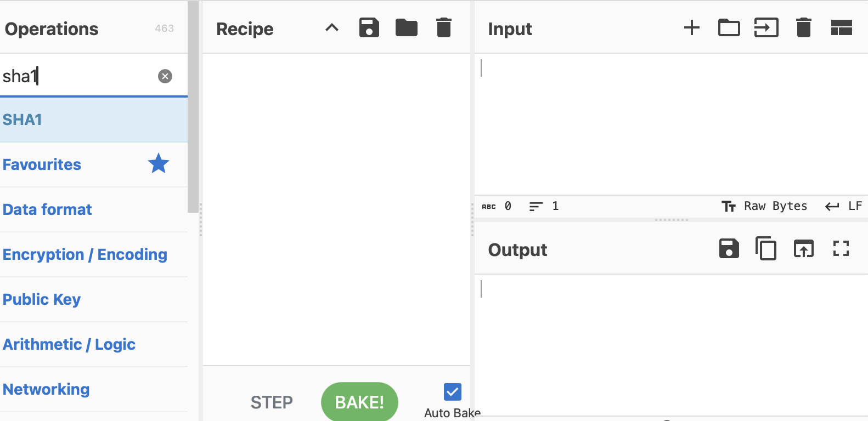Open the Favourites category

click(42, 164)
